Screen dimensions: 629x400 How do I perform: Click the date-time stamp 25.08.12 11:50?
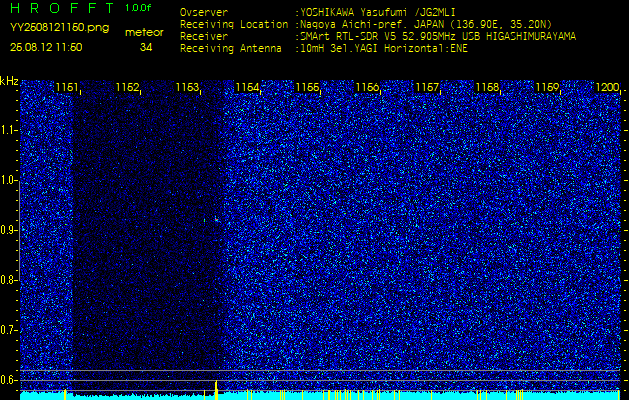(46, 47)
